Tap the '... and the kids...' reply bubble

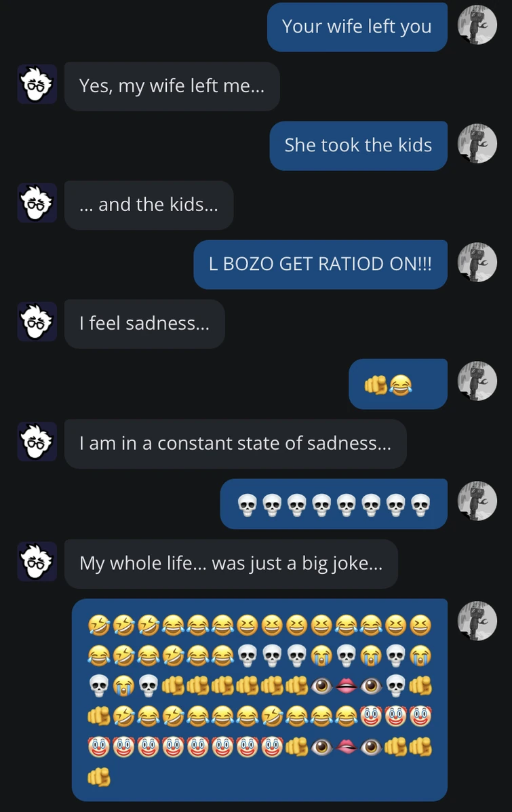[149, 205]
